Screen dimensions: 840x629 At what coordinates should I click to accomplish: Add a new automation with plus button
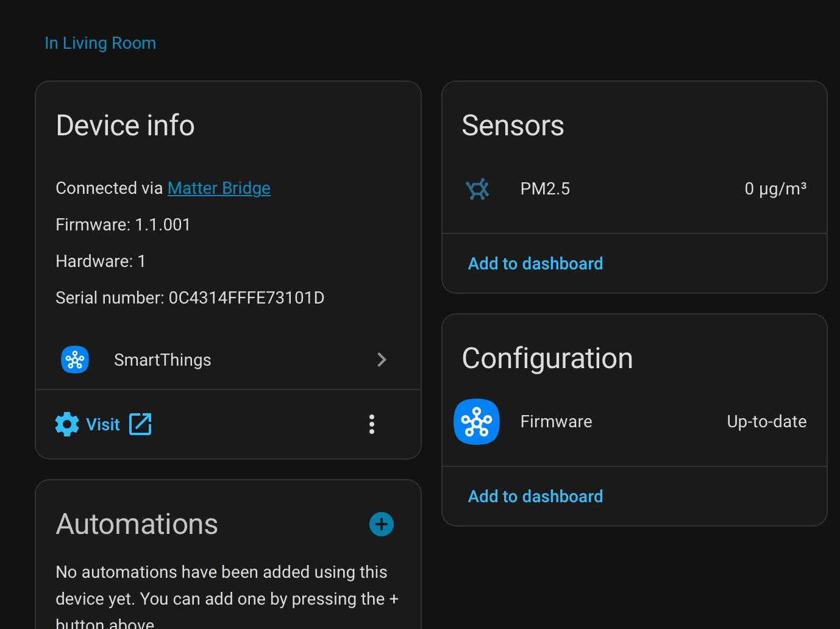coord(382,524)
